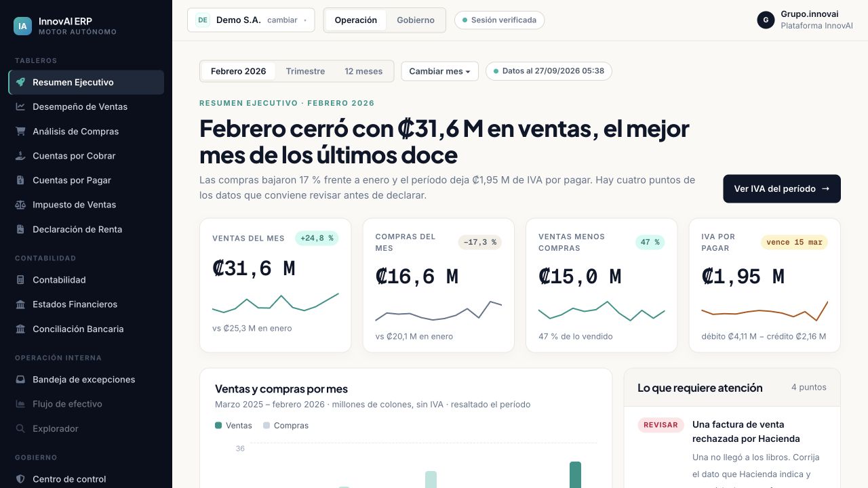This screenshot has width=868, height=488.
Task: Select the Trimestre period
Action: 305,71
